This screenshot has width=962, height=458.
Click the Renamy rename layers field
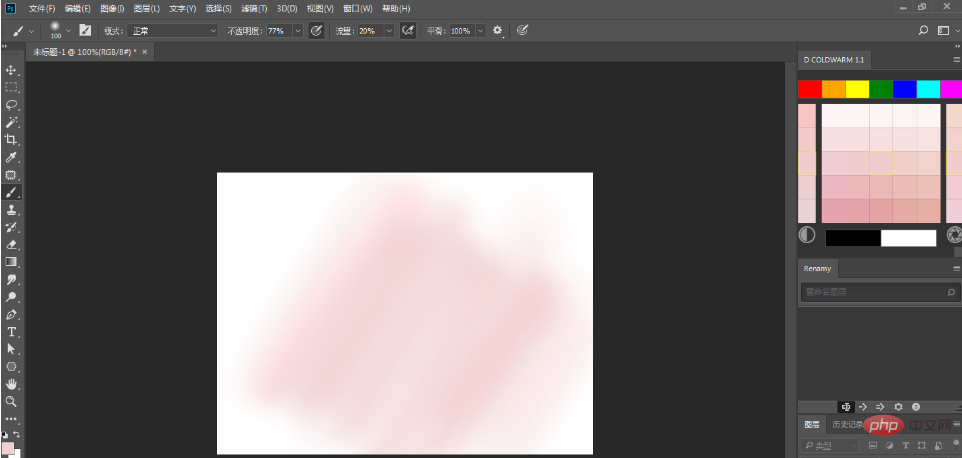click(x=880, y=292)
